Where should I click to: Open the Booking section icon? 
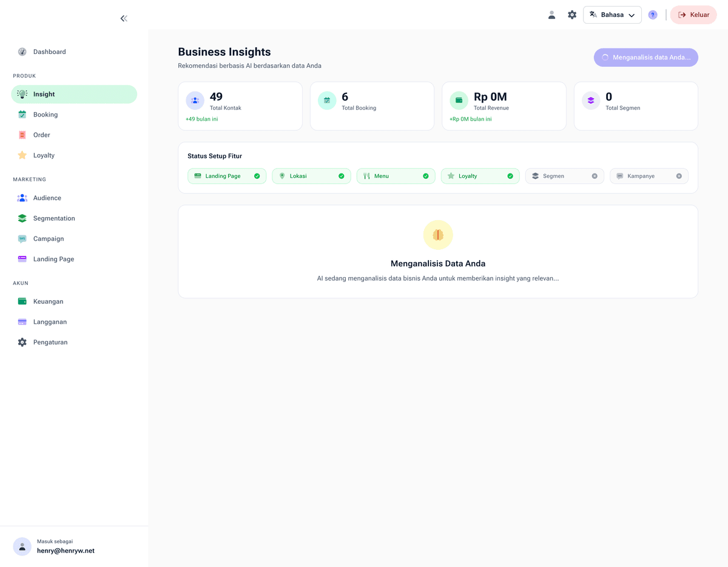pos(22,114)
